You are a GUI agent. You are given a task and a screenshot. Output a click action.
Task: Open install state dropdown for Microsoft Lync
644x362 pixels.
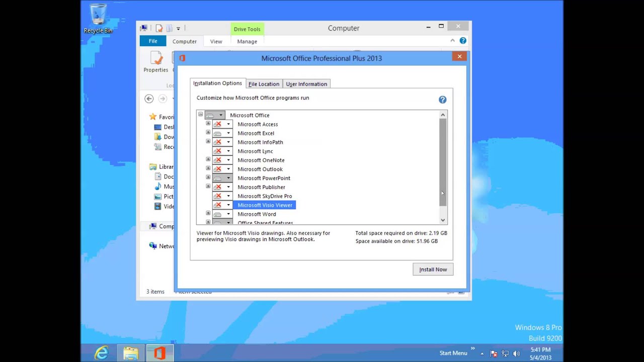coord(222,151)
